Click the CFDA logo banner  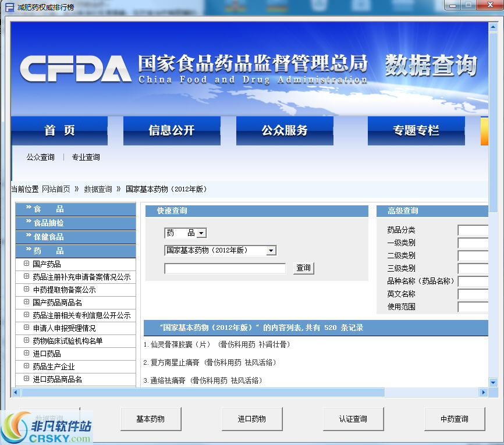coord(76,68)
